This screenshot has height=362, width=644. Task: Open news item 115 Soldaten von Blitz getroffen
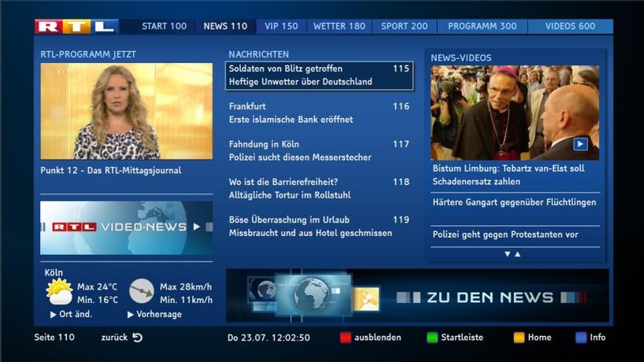tap(319, 76)
